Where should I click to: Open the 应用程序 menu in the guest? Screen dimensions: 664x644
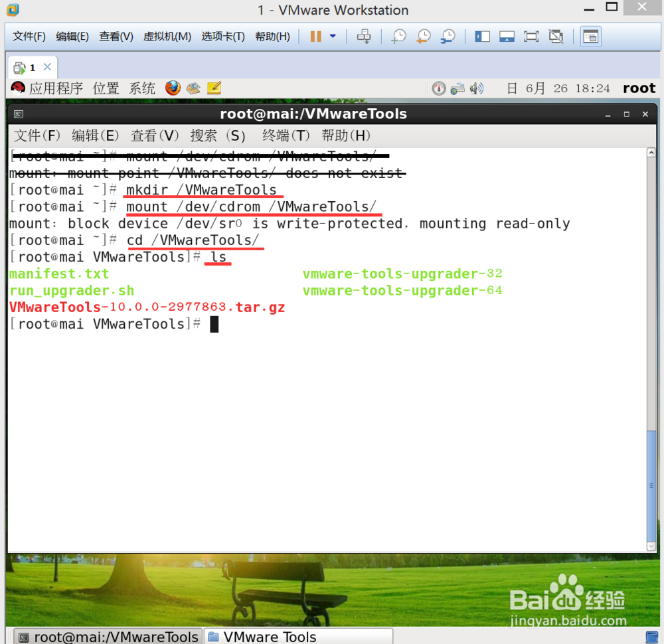57,88
